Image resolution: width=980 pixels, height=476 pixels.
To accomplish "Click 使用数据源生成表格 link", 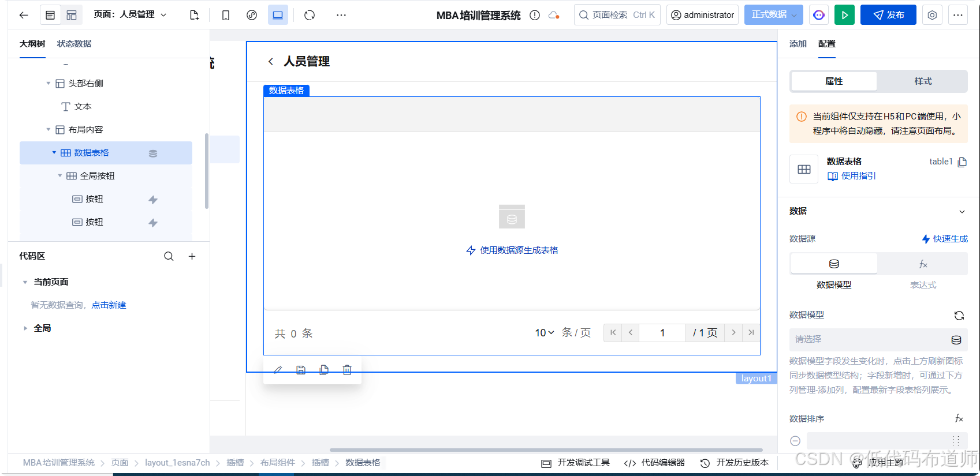I will tap(512, 250).
